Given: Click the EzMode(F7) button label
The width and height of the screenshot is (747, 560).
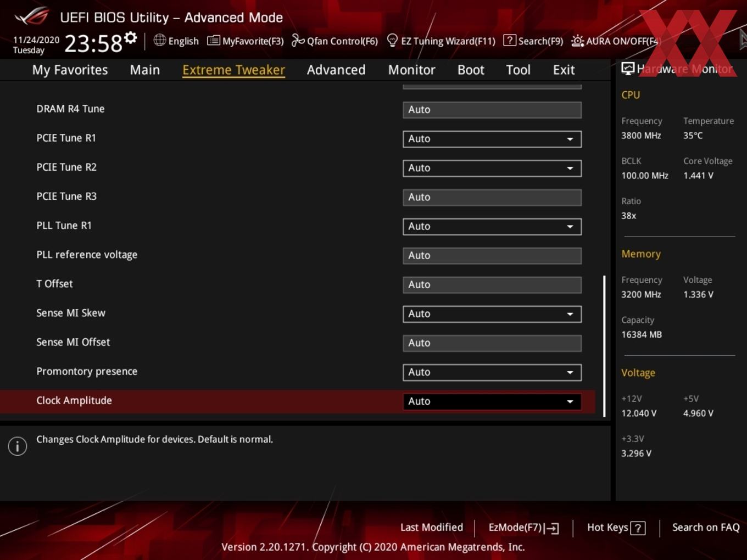Looking at the screenshot, I should [515, 527].
